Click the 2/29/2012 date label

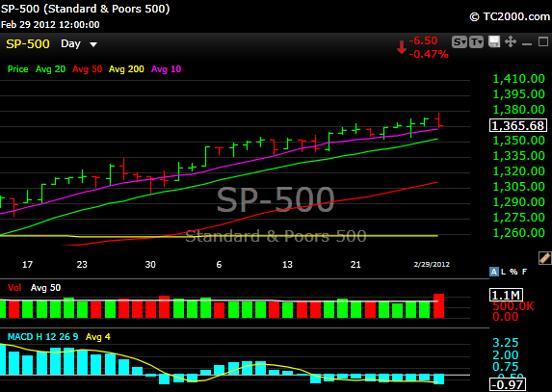coord(432,265)
